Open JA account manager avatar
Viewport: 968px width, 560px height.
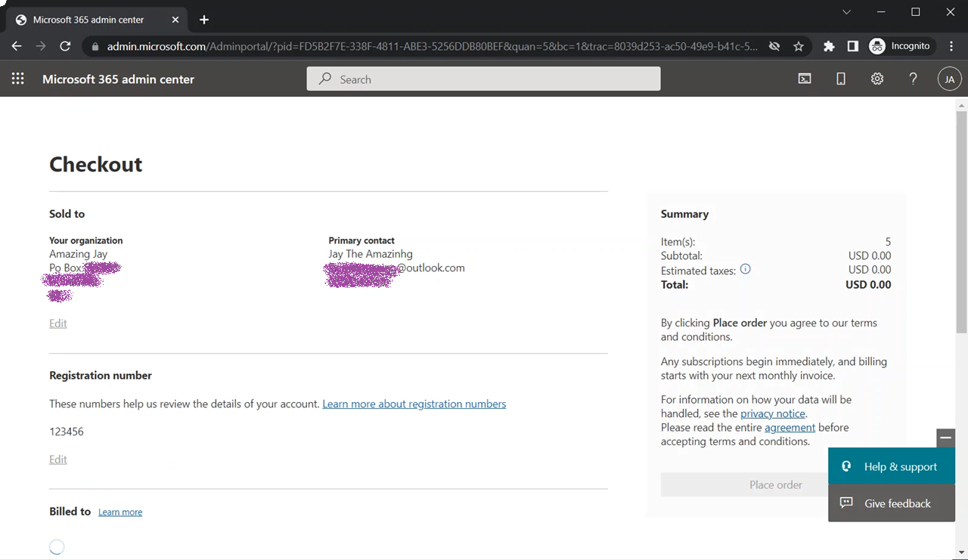949,79
